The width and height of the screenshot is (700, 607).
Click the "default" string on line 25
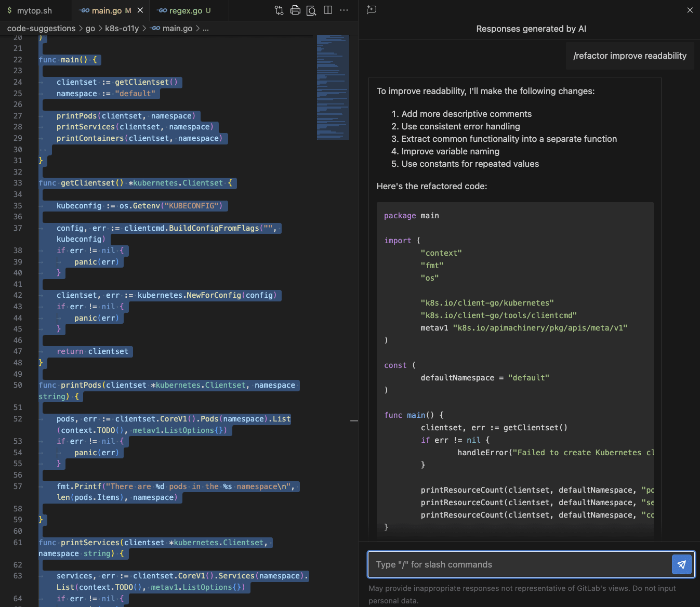pyautogui.click(x=135, y=94)
